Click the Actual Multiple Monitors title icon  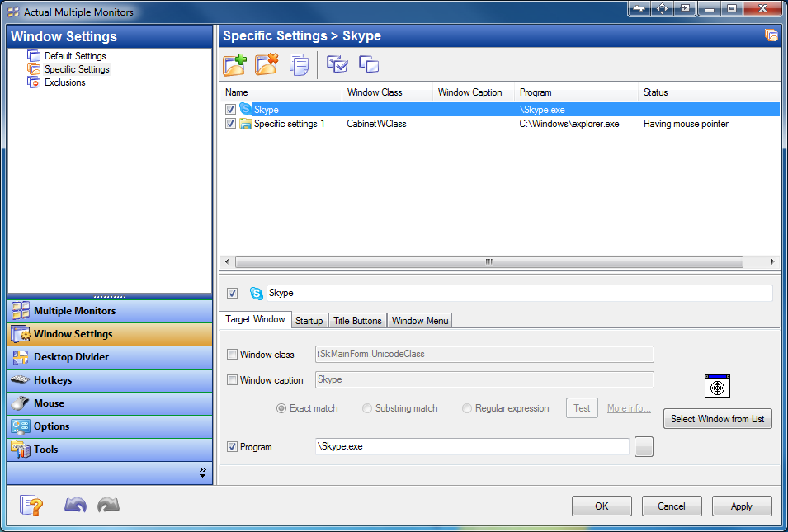(x=13, y=12)
